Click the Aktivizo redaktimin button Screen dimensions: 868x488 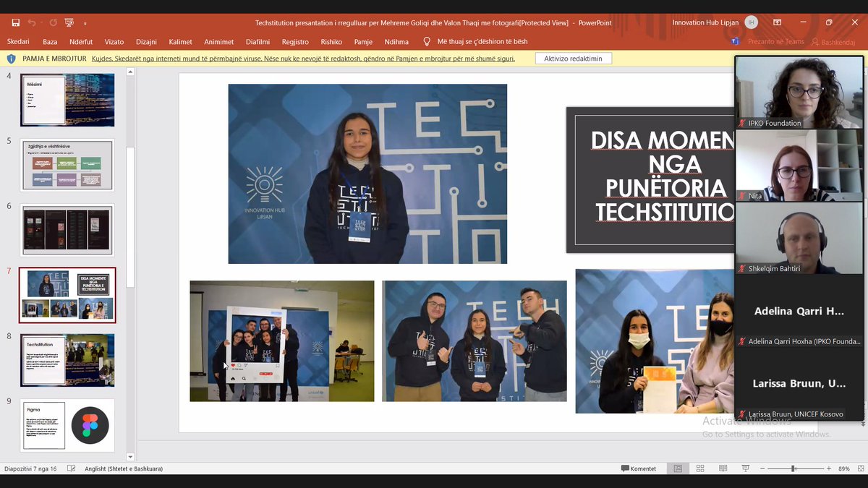pos(574,59)
